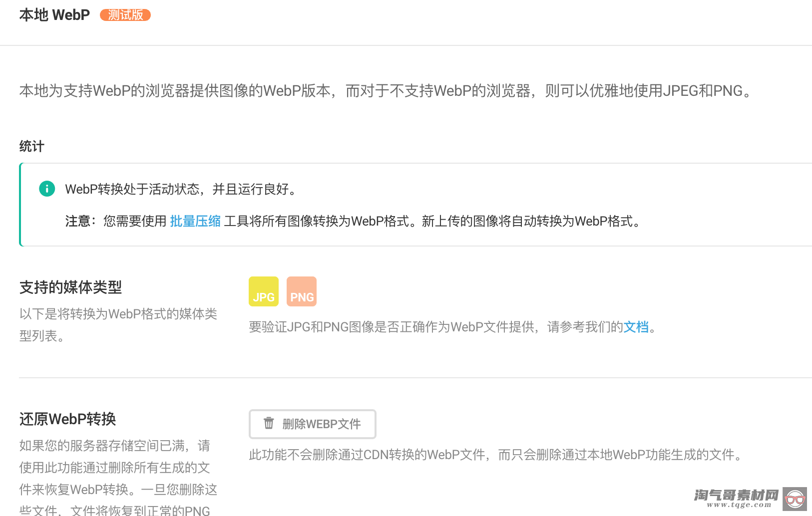
Task: Click the 删除WEBP文件 button
Action: pyautogui.click(x=313, y=424)
